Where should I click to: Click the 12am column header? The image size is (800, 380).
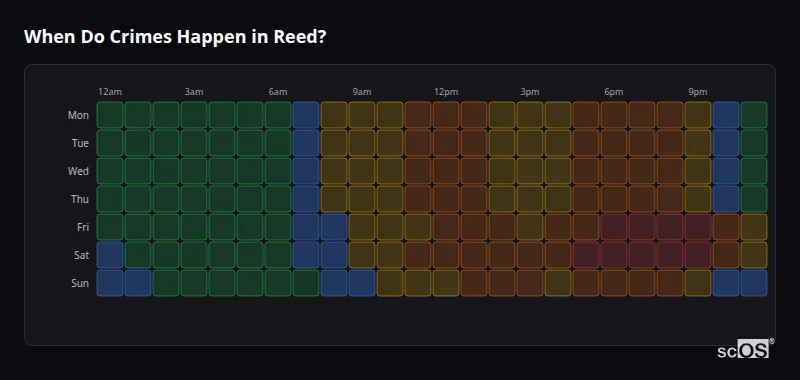point(110,92)
